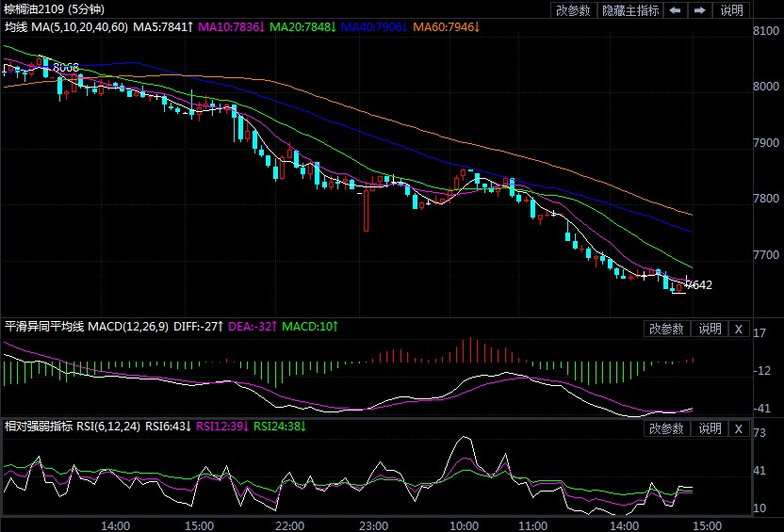The width and height of the screenshot is (784, 532).
Task: Open 改参数 in the MACD panel
Action: click(x=666, y=329)
